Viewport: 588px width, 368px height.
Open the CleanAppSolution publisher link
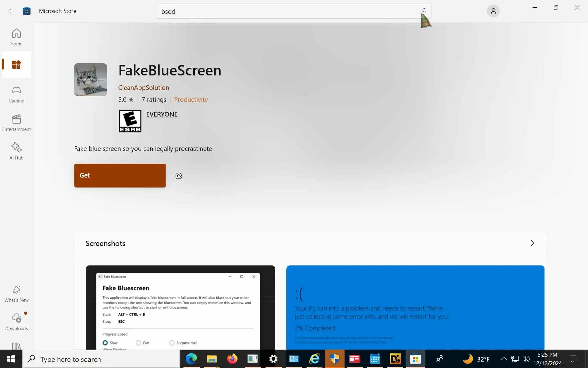click(x=143, y=87)
